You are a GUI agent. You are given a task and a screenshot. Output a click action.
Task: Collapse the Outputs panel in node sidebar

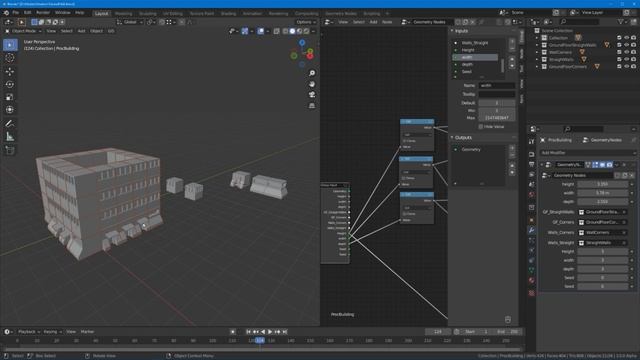pyautogui.click(x=452, y=138)
